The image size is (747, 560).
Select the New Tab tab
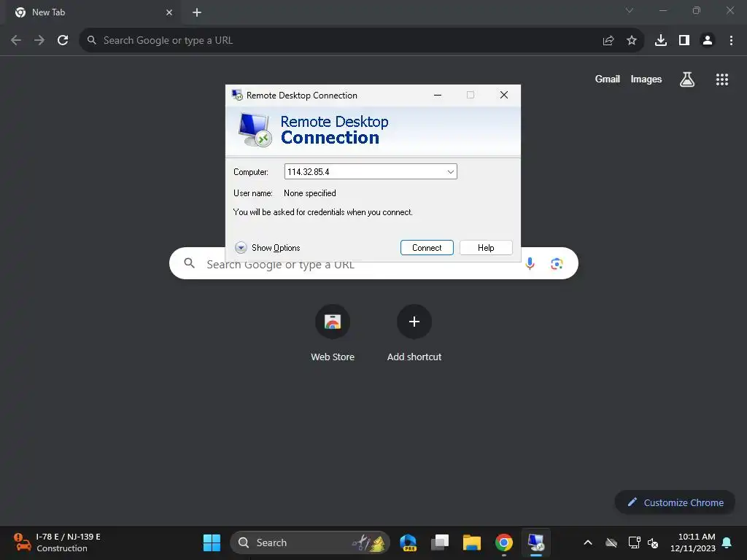click(93, 12)
